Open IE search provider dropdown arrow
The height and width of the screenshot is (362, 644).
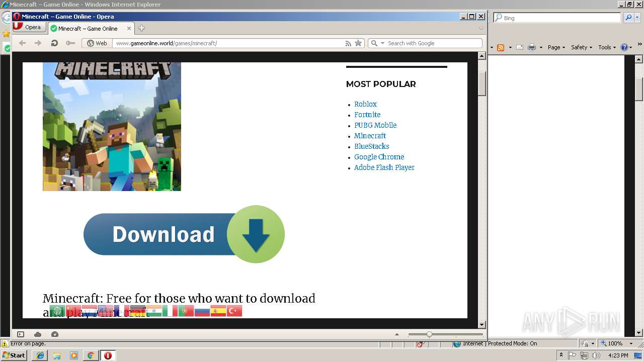click(637, 18)
